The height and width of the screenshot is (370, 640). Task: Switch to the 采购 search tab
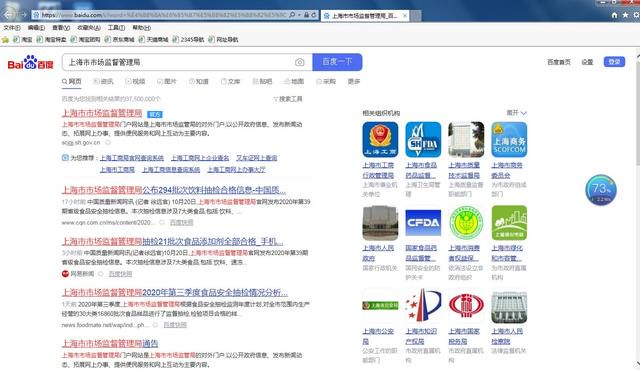(326, 82)
